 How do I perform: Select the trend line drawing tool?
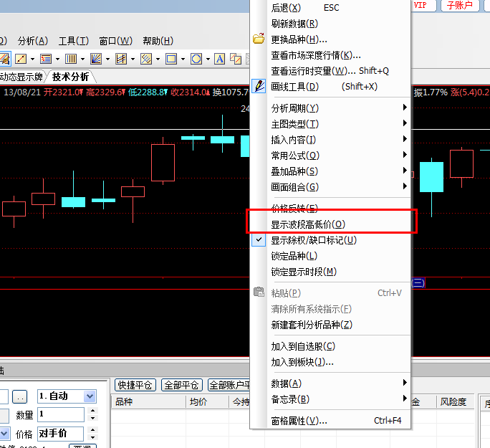(x=21, y=59)
